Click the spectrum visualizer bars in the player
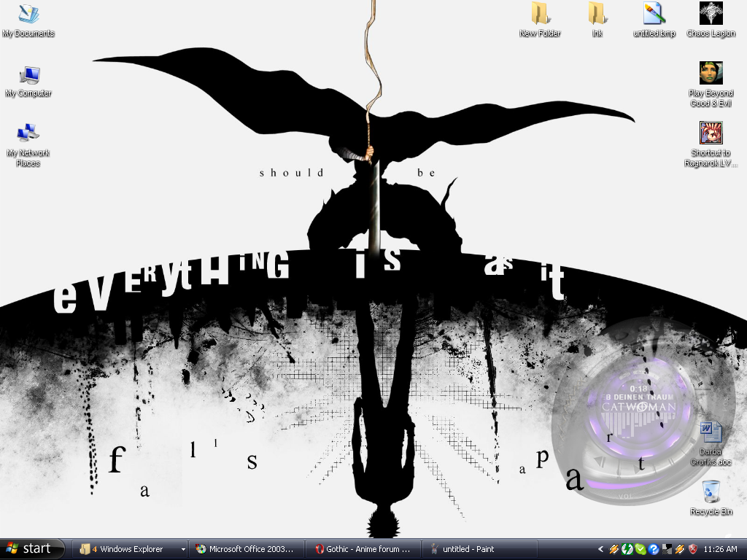The width and height of the screenshot is (747, 560). 638,425
